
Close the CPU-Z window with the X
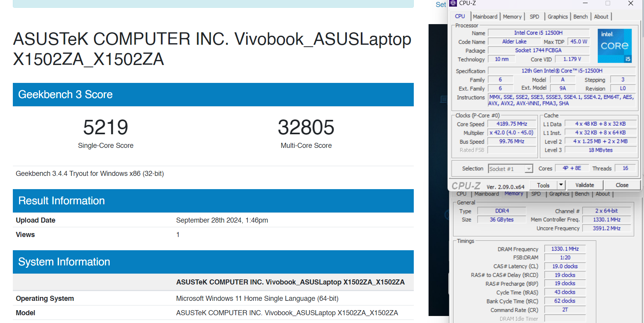631,4
